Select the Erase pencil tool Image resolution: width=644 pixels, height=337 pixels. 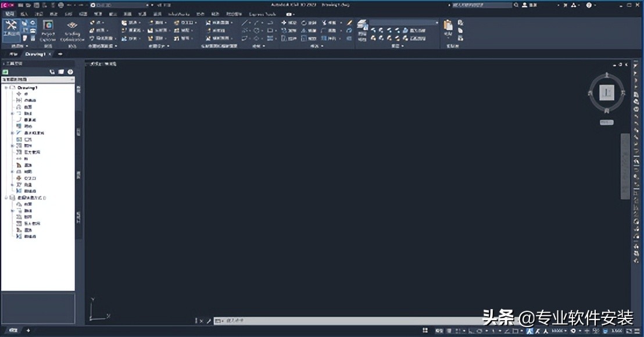(x=349, y=23)
